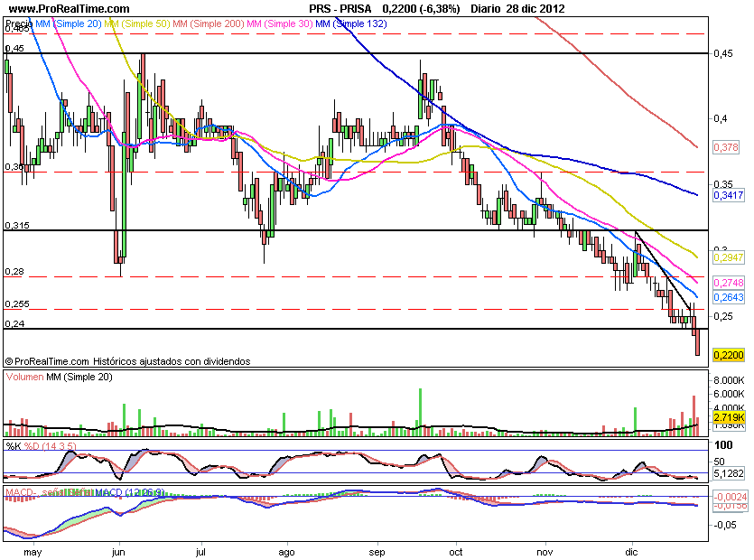Click the Precio legend label
This screenshot has width=754, height=560.
(x=19, y=23)
